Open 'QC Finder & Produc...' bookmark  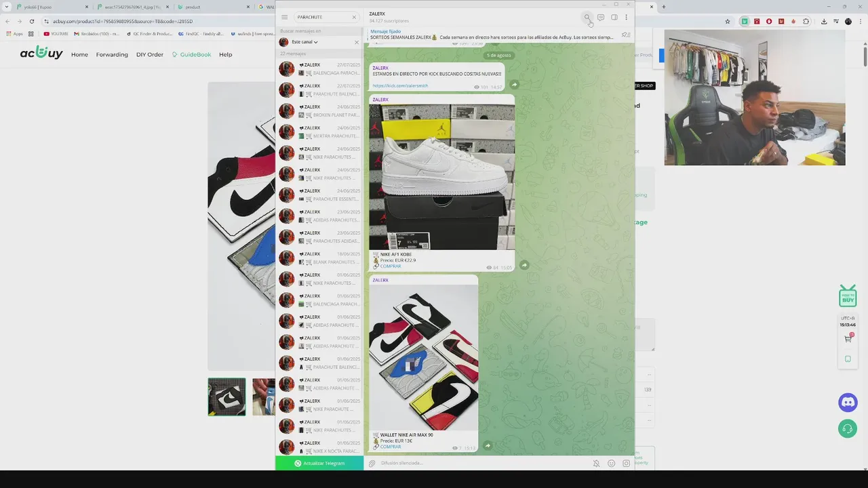(151, 33)
